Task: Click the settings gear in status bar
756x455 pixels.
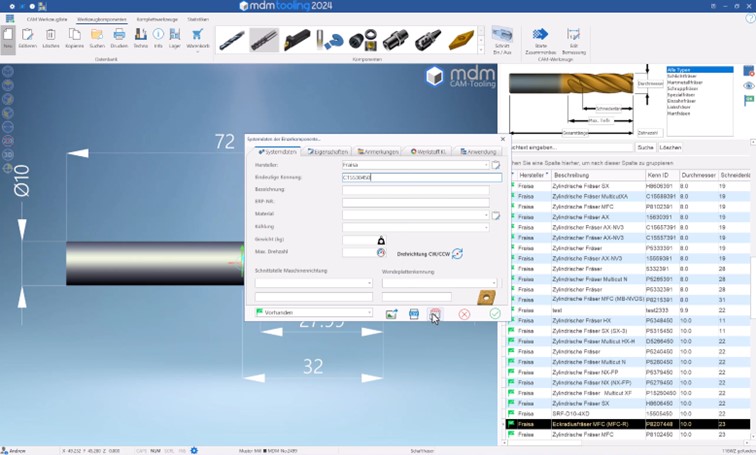Action: tap(194, 451)
